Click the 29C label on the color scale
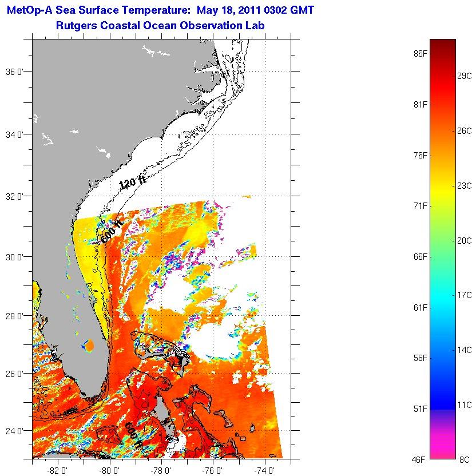Screen dimensions: 472x476 coord(465,76)
